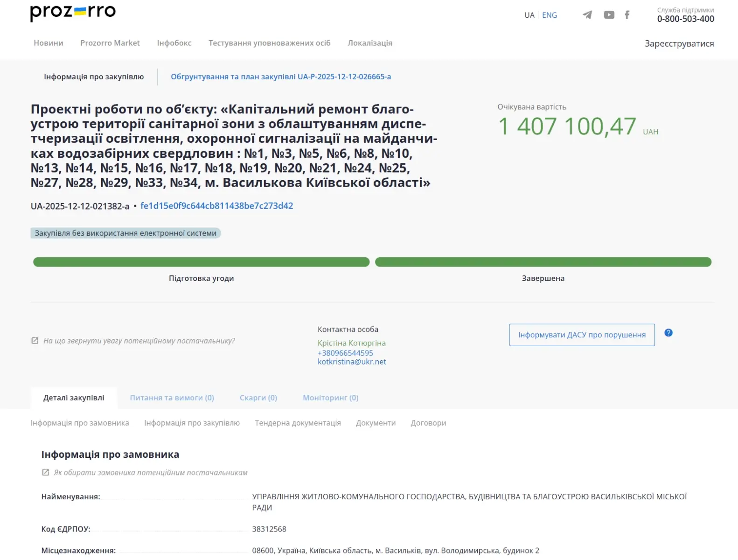Open the Локалізація menu item
The height and width of the screenshot is (560, 738).
[370, 43]
